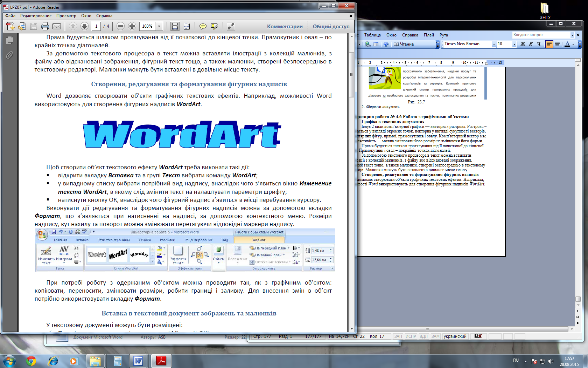
Task: Zoom out using the minus button
Action: pyautogui.click(x=120, y=26)
